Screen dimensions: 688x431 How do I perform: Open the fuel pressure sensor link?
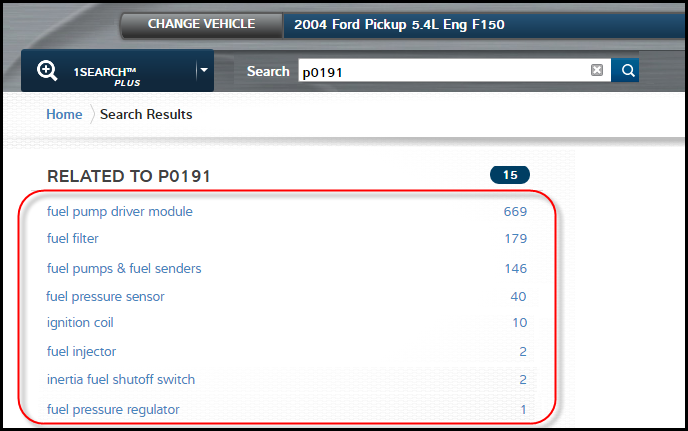tap(105, 296)
